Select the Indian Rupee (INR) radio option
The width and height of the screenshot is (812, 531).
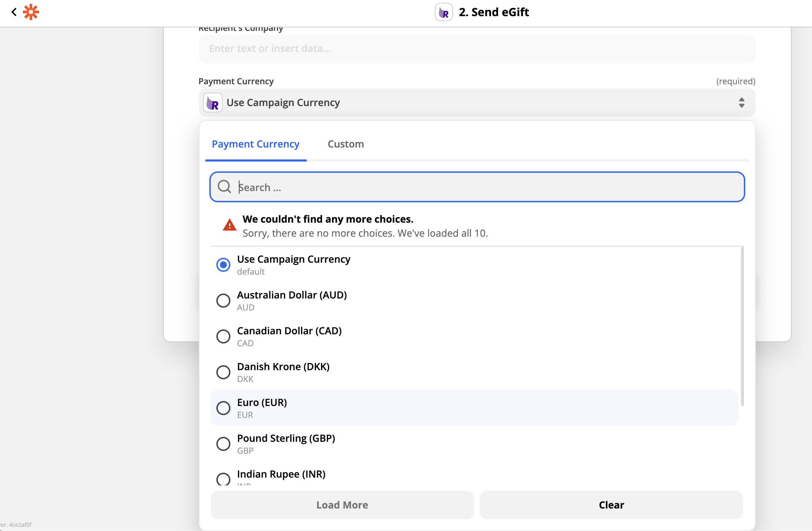(223, 479)
